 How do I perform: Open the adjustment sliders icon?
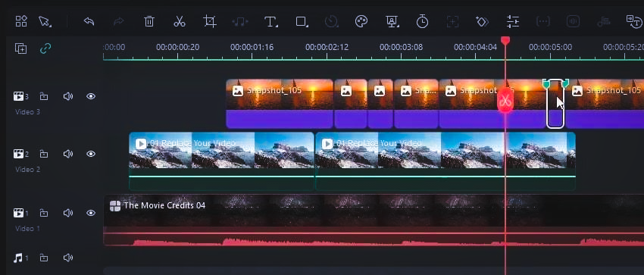[513, 21]
